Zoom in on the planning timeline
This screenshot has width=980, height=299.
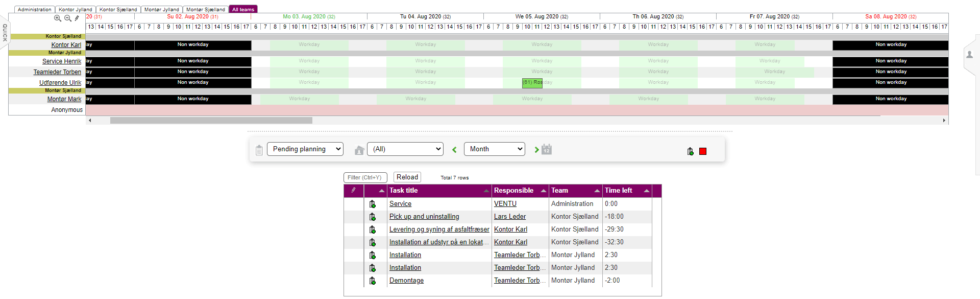(x=58, y=18)
